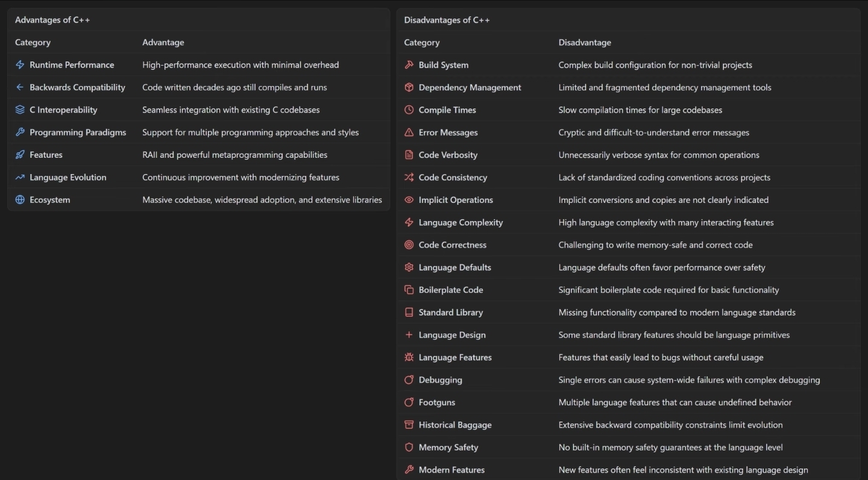Select the 'Standard Library' category label
This screenshot has width=868, height=480.
pos(451,313)
